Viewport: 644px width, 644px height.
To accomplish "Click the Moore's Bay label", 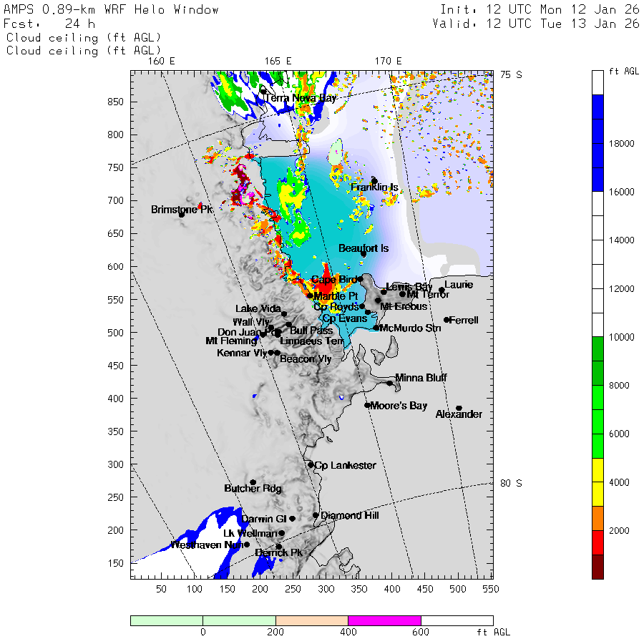I will pyautogui.click(x=399, y=406).
